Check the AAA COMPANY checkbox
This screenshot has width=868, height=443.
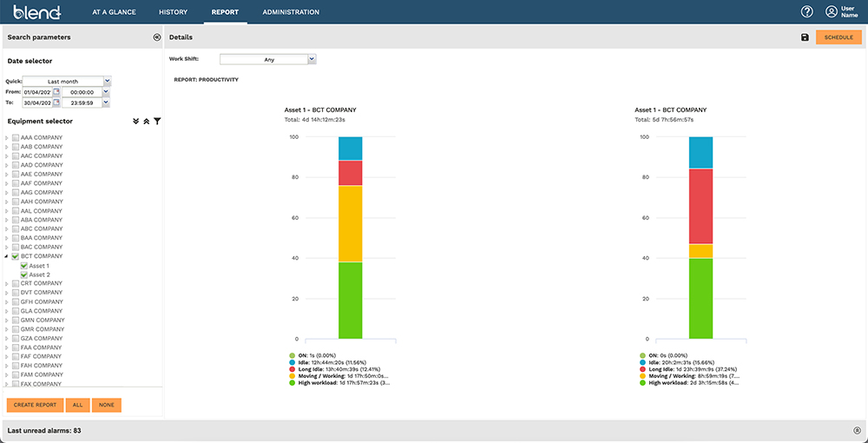pos(16,138)
